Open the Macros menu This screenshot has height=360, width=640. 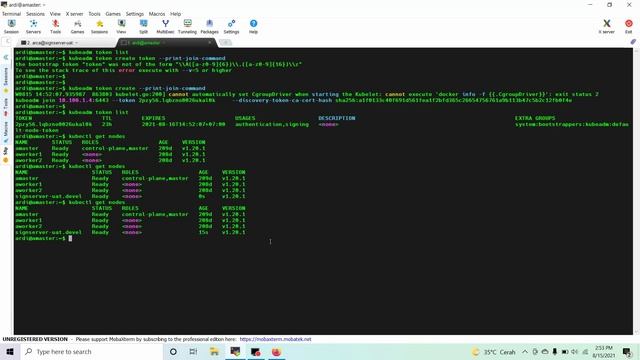tap(157, 14)
